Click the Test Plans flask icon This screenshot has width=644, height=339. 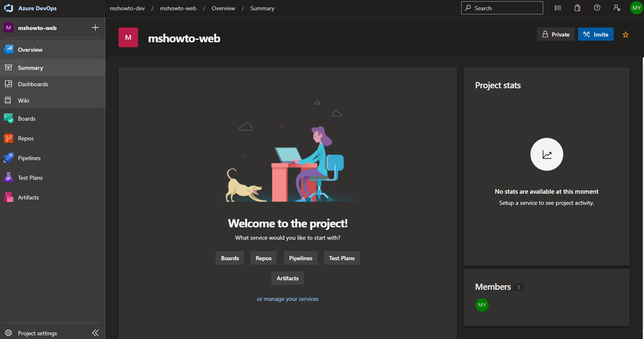click(x=8, y=177)
